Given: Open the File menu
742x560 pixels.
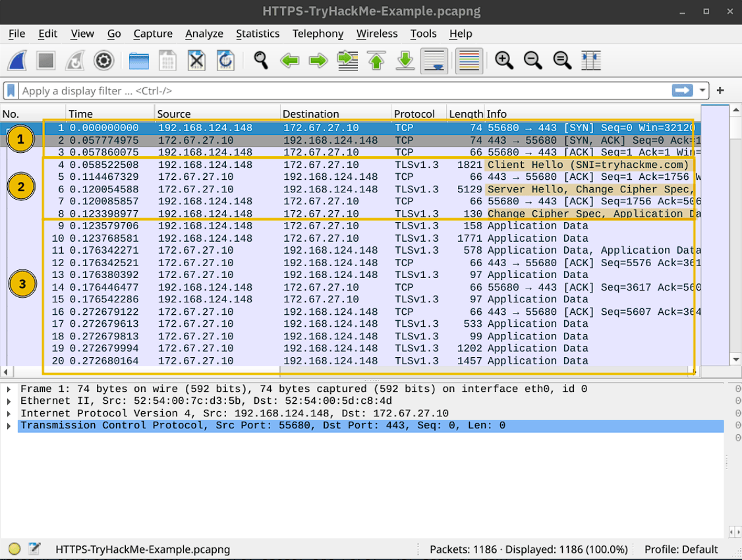Looking at the screenshot, I should [x=16, y=34].
